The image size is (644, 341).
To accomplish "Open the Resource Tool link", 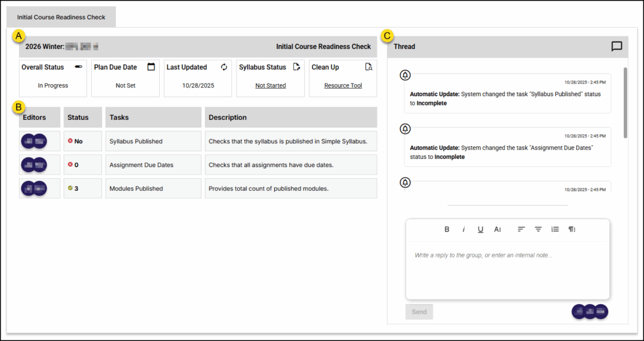I will click(343, 86).
